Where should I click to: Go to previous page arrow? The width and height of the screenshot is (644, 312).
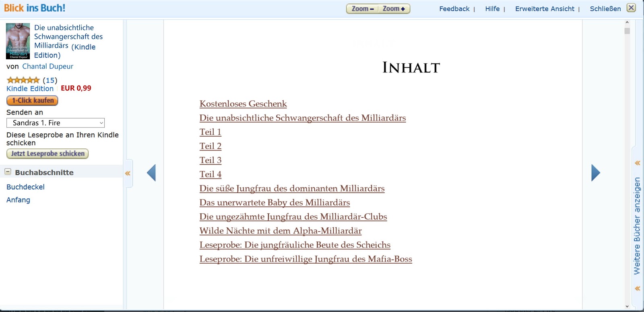(151, 173)
